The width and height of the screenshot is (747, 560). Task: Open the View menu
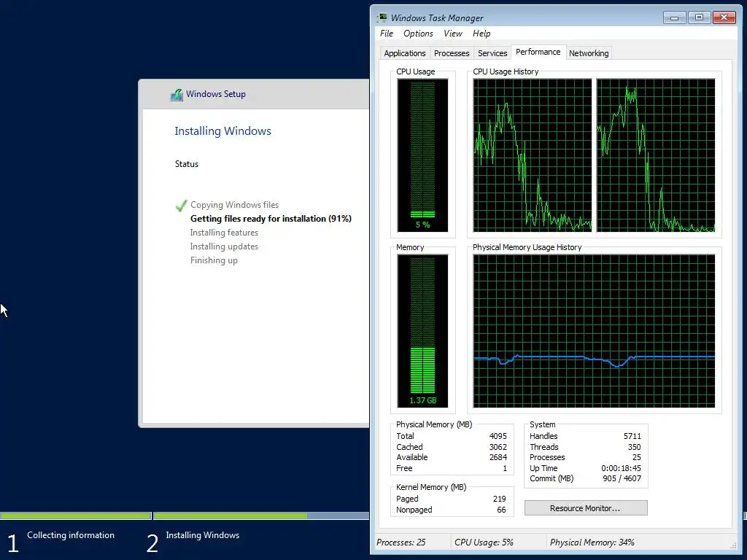(x=452, y=34)
